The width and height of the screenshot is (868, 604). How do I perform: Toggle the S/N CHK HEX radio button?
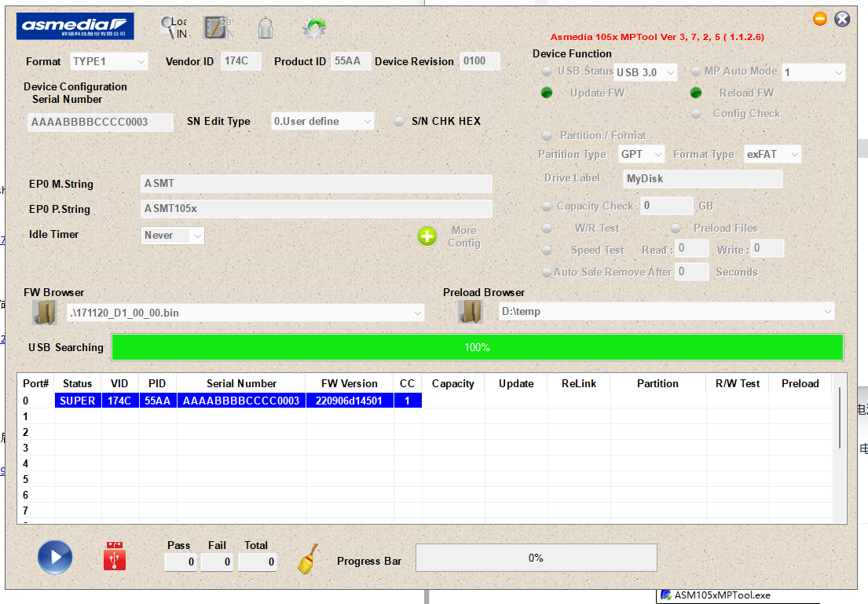pos(398,121)
